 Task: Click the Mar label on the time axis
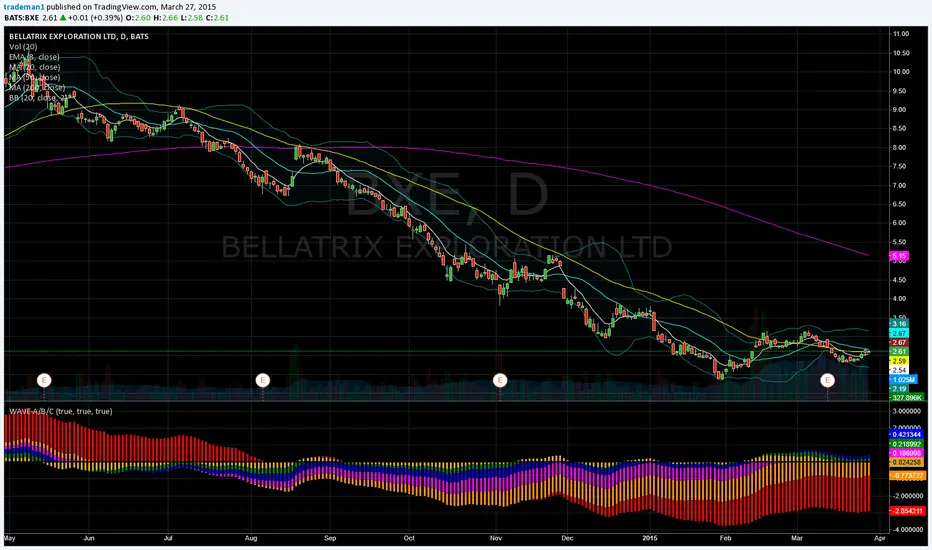pos(796,538)
